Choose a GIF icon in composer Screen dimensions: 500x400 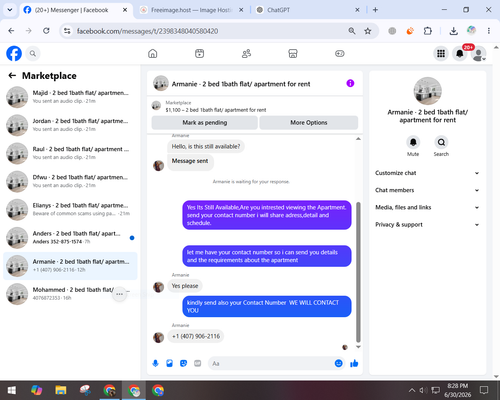tap(197, 363)
